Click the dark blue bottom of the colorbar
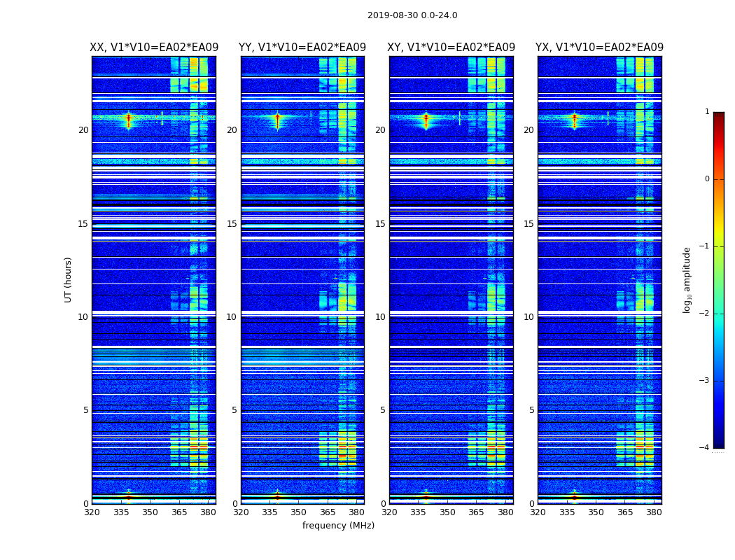 718,443
